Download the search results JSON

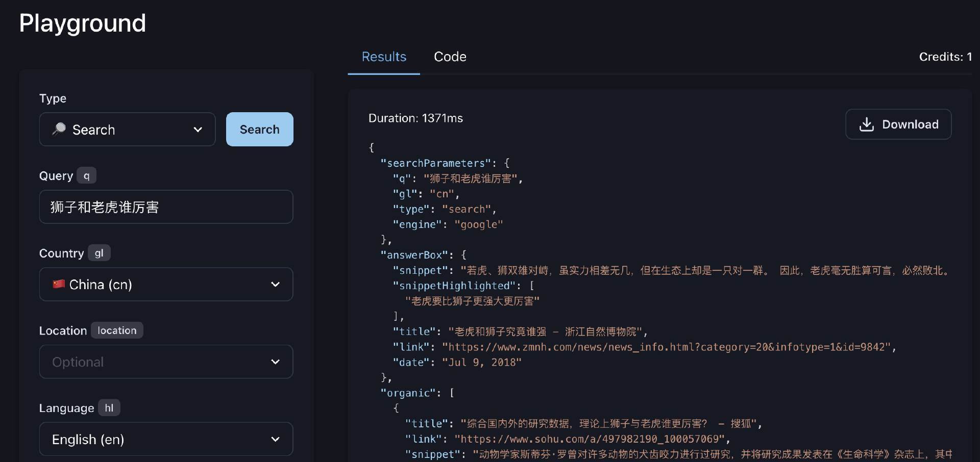pos(898,124)
